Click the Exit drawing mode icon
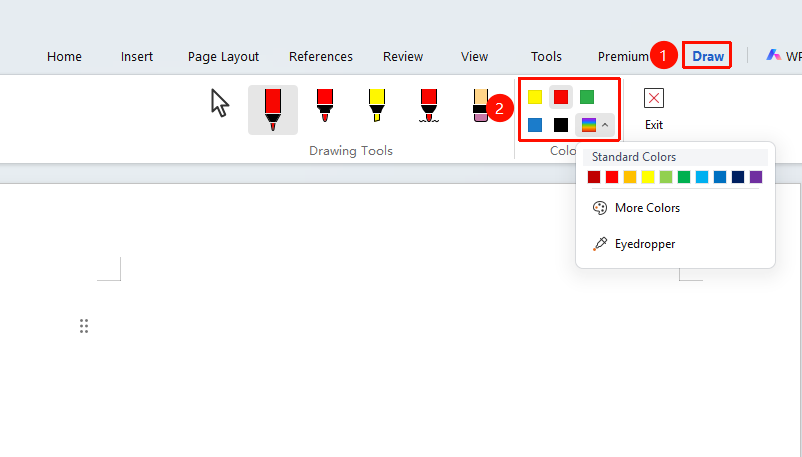The width and height of the screenshot is (802, 457). (654, 98)
